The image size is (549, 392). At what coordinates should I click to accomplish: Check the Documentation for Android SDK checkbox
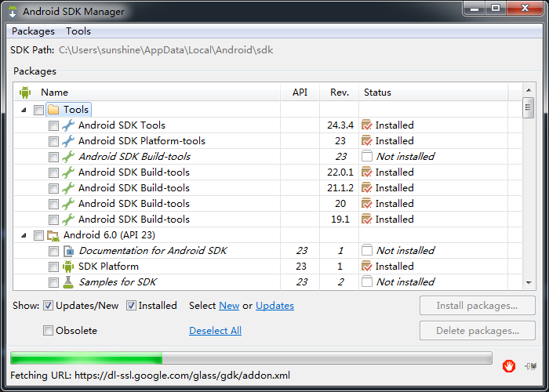pyautogui.click(x=53, y=251)
